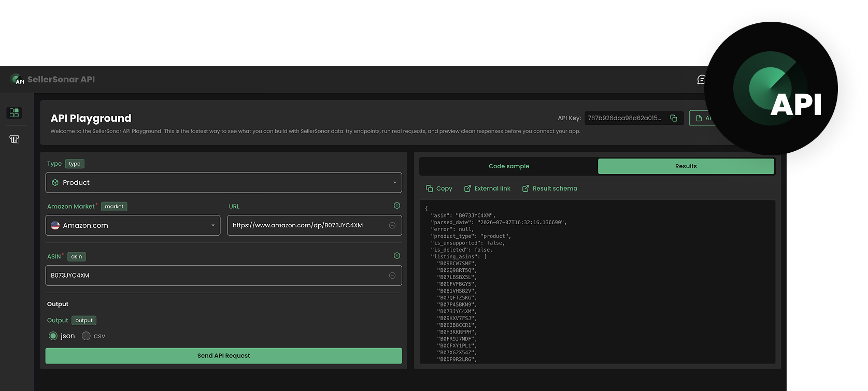Viewport: 868px width, 391px height.
Task: Clear the URL field with minus icon
Action: point(392,225)
